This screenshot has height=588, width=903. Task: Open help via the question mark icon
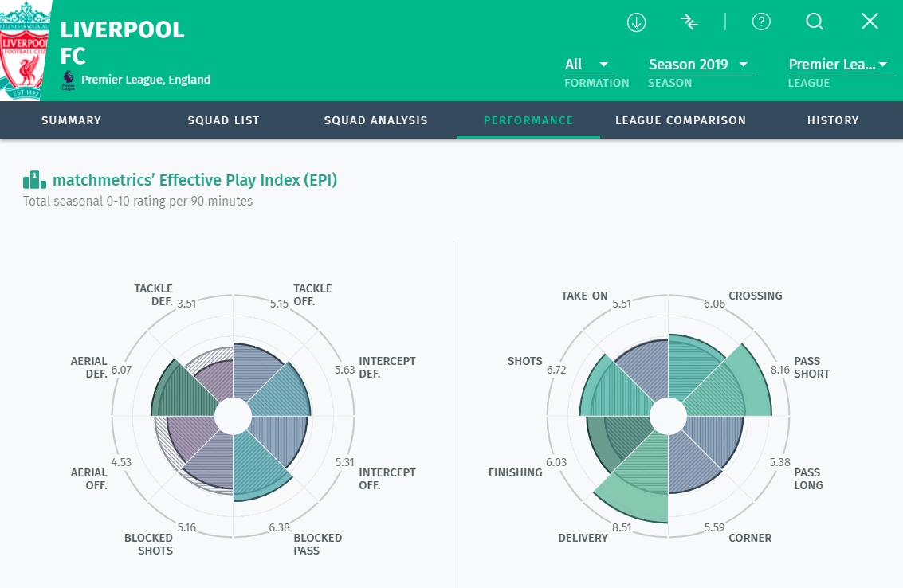[x=761, y=22]
